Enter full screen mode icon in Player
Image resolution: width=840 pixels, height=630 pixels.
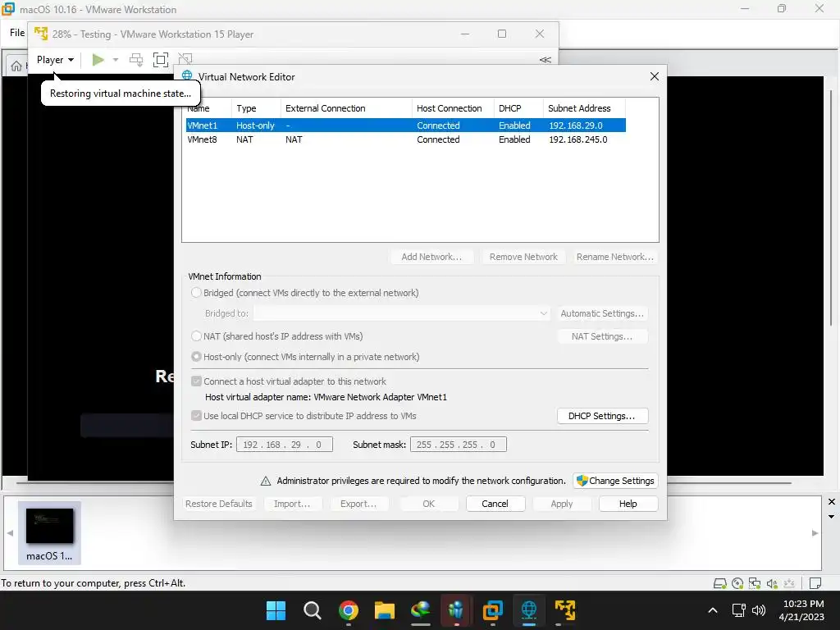point(161,59)
